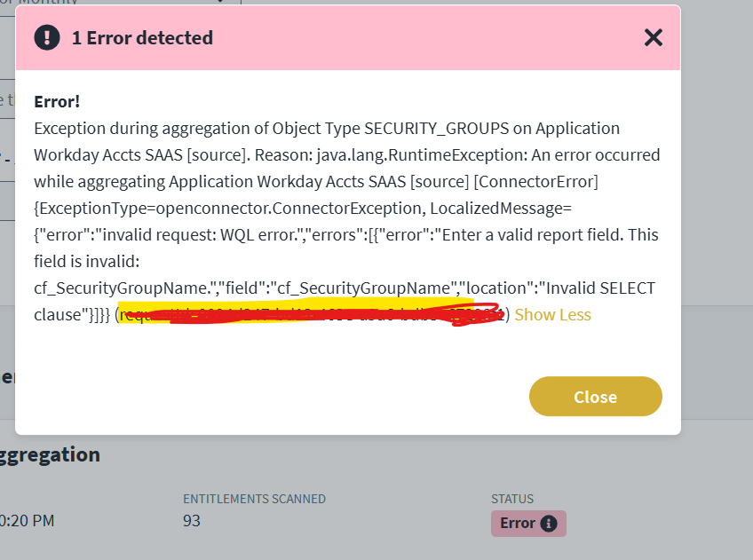Click the bold 'Error!' heading
This screenshot has width=753, height=560.
point(57,101)
